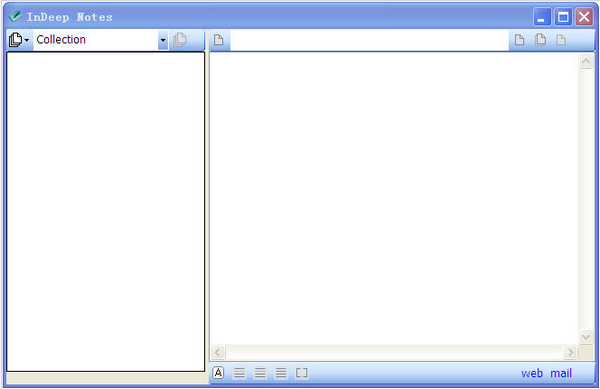Click inside the empty notes list panel
The height and width of the screenshot is (389, 600).
(106, 212)
